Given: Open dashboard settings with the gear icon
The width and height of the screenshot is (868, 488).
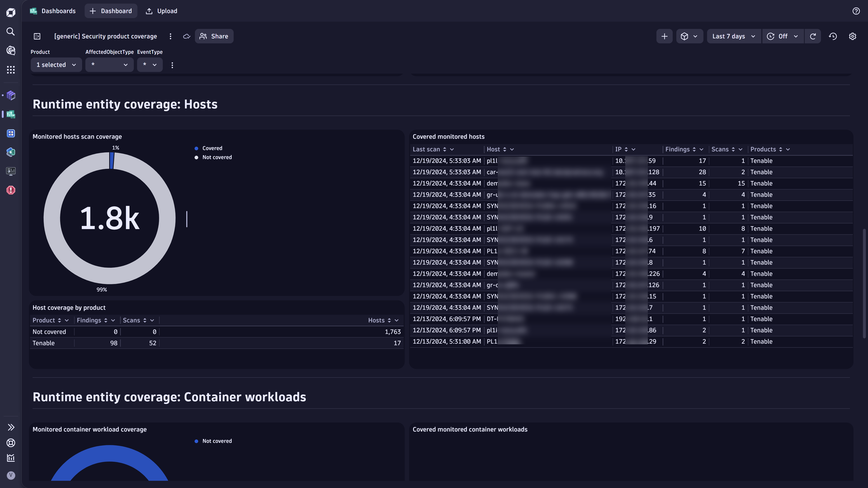Looking at the screenshot, I should [x=852, y=36].
